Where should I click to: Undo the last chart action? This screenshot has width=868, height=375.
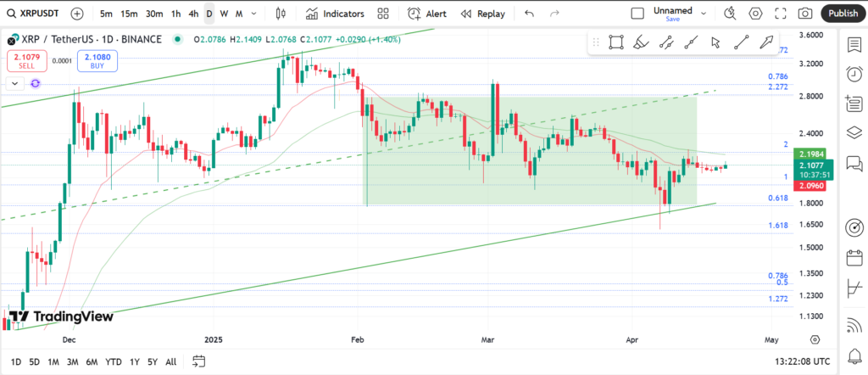click(529, 14)
